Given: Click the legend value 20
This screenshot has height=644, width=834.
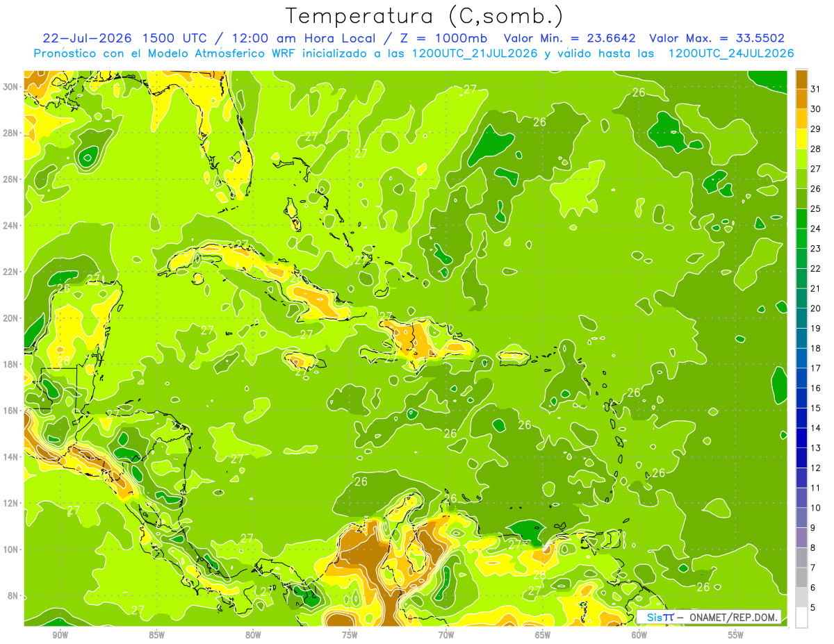Looking at the screenshot, I should pyautogui.click(x=816, y=308).
